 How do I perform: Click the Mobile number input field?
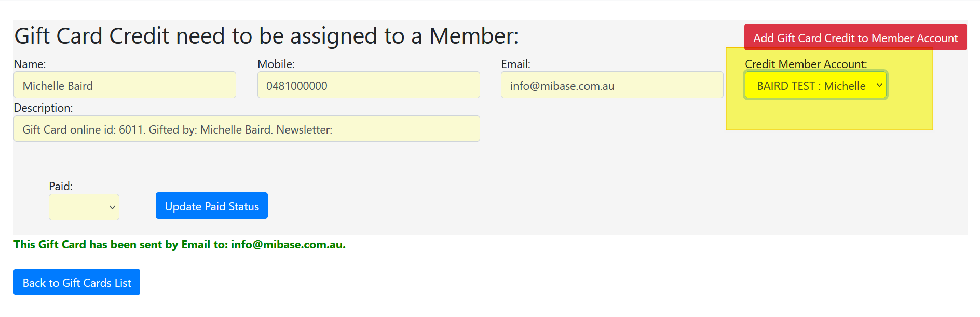coord(368,85)
